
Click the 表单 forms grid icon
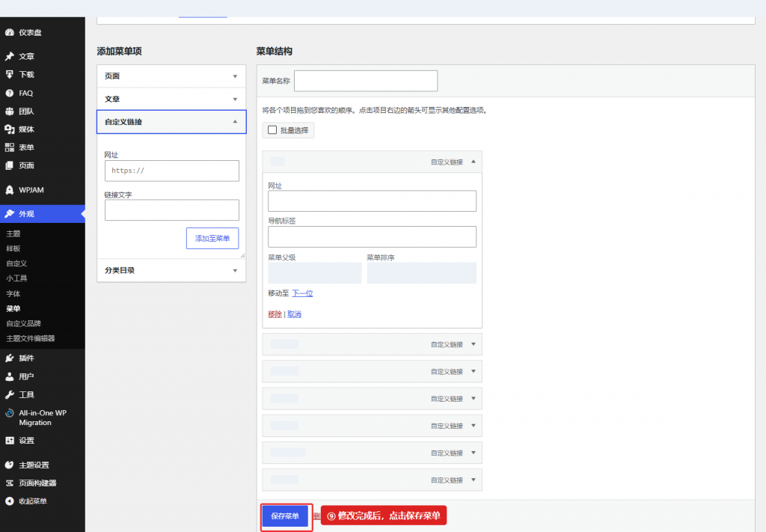point(9,147)
